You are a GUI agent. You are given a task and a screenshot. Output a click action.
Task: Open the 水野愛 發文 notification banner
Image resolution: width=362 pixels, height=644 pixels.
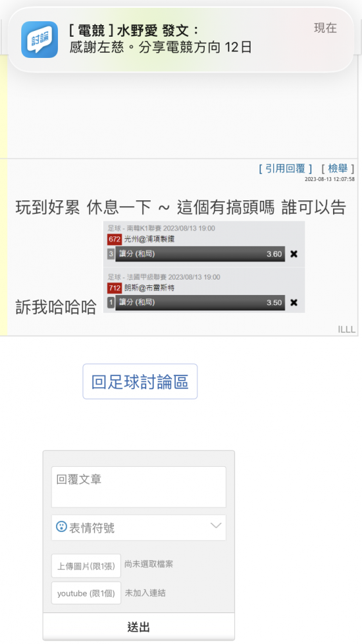pyautogui.click(x=181, y=40)
